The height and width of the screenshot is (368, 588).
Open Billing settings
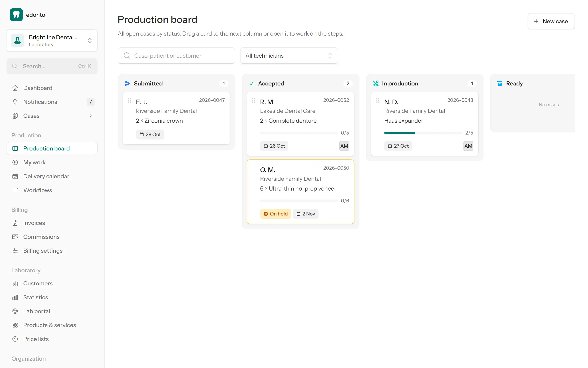click(52, 251)
